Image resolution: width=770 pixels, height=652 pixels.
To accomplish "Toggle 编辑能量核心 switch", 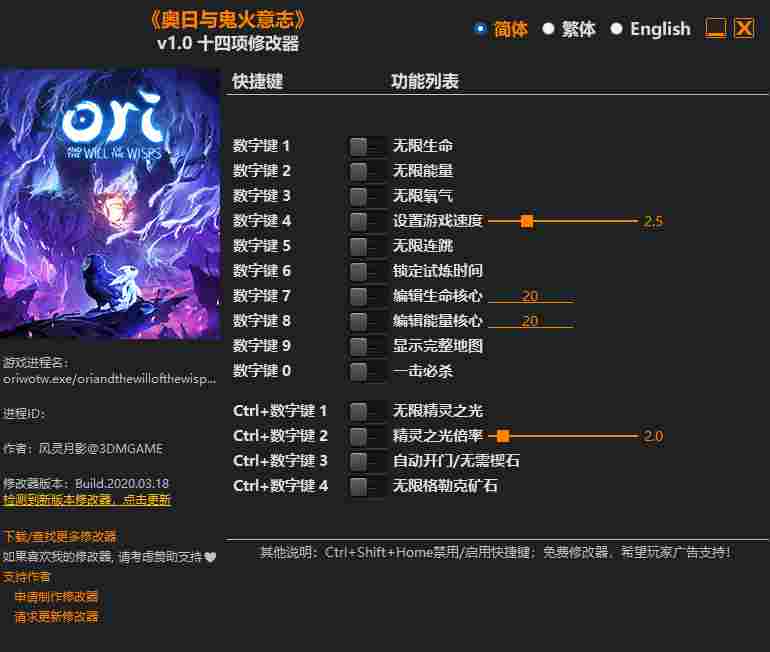I will [x=366, y=321].
